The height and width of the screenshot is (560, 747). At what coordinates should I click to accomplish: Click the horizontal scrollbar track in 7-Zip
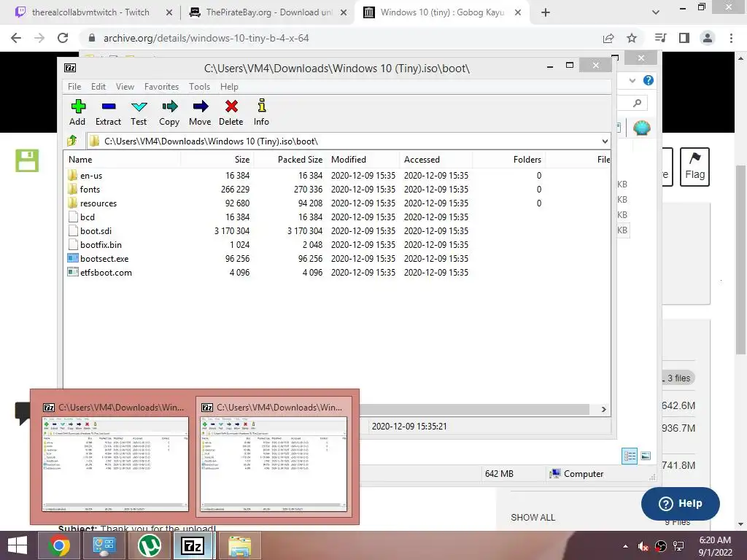474,410
